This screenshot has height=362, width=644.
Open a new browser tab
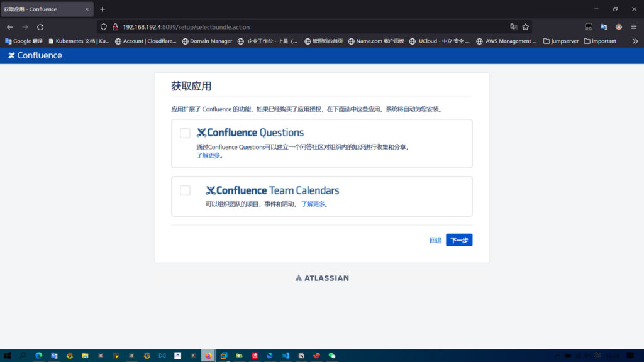coord(103,9)
